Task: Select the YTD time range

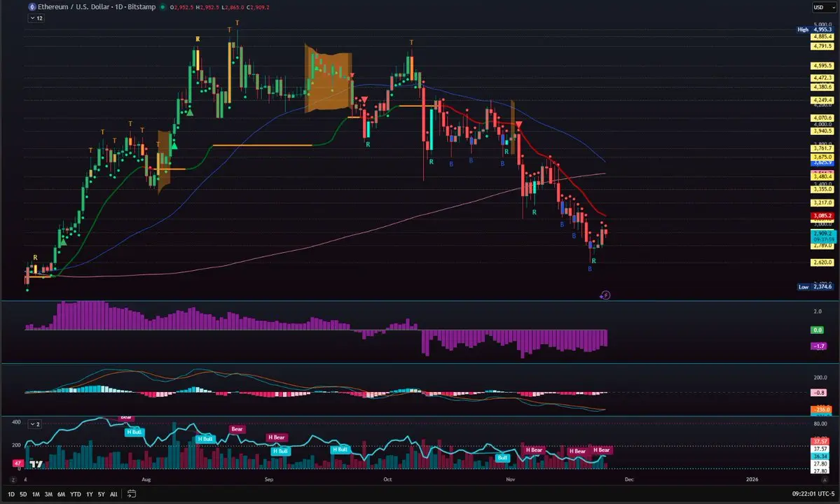Action: coord(76,494)
